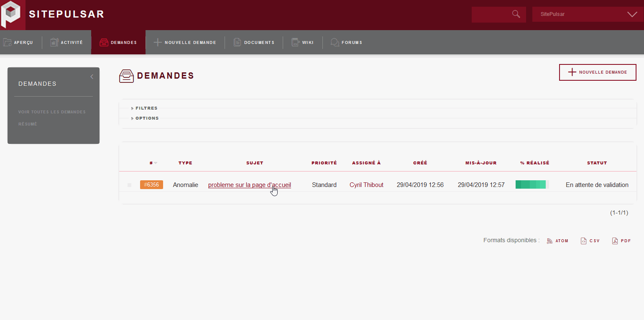
Task: Export via the ATOM link text
Action: click(562, 241)
